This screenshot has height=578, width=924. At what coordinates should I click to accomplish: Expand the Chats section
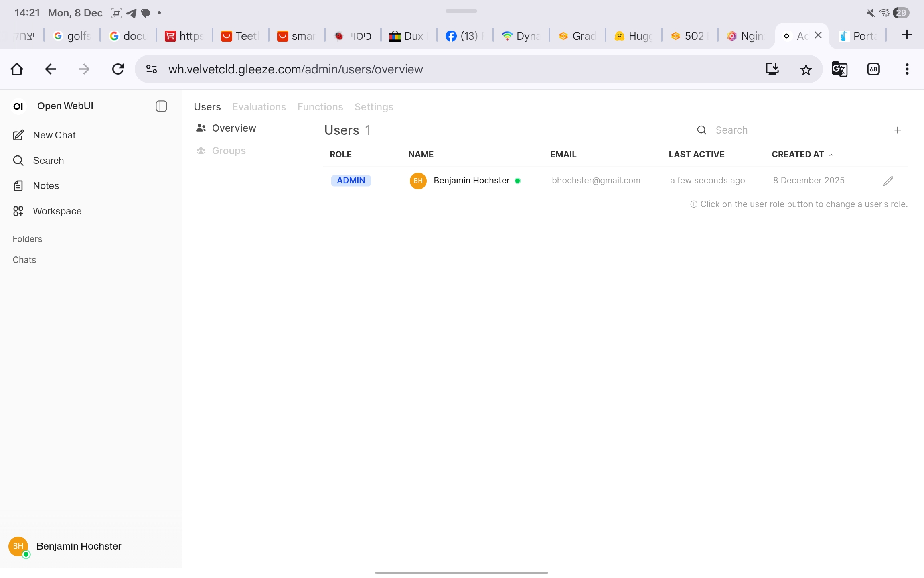[x=24, y=260]
